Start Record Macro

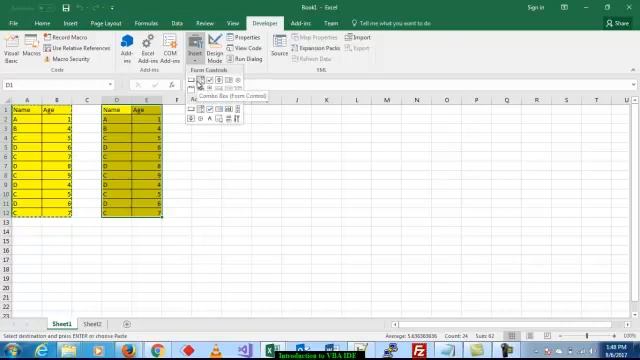tap(65, 37)
